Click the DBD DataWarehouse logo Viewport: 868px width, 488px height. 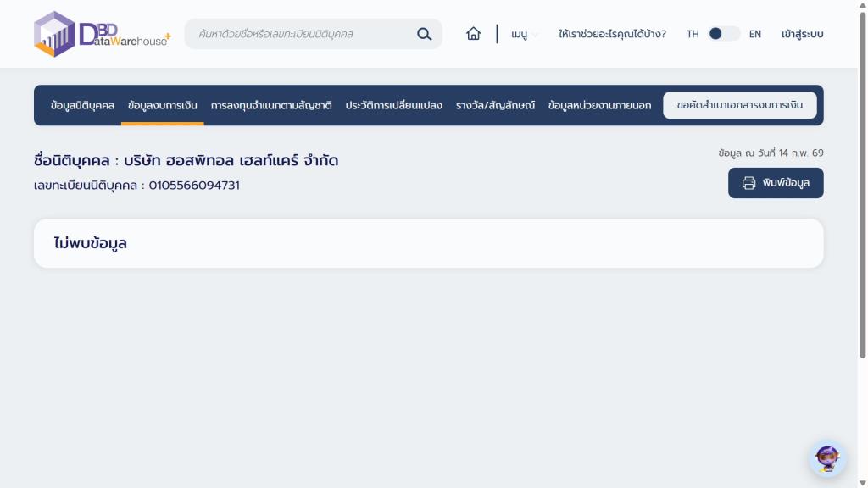pos(102,34)
